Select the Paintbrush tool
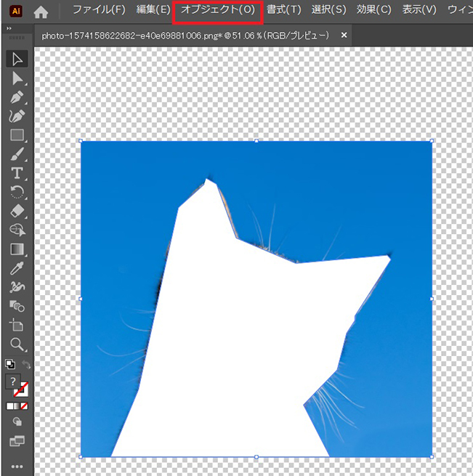Viewport: 473px width, 476px height. 17,154
